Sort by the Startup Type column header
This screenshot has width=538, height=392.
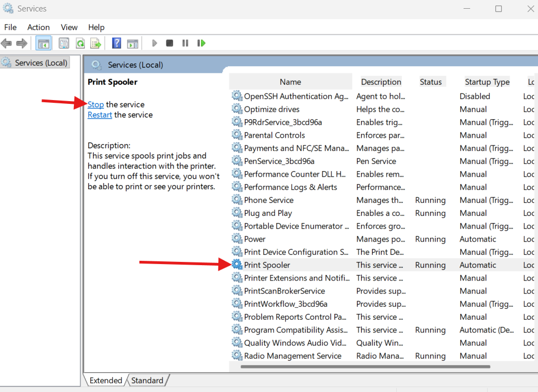pyautogui.click(x=487, y=82)
